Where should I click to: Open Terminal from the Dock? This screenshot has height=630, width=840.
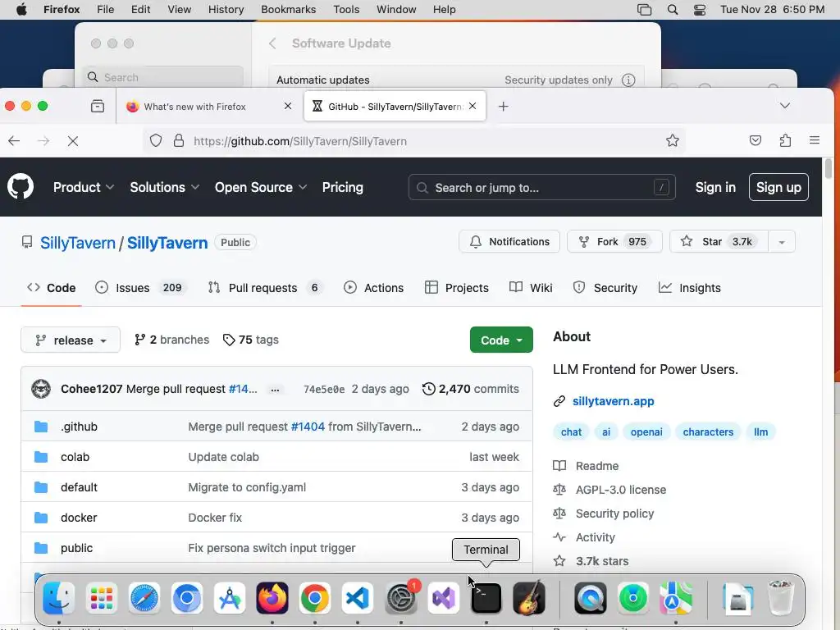[x=486, y=598]
